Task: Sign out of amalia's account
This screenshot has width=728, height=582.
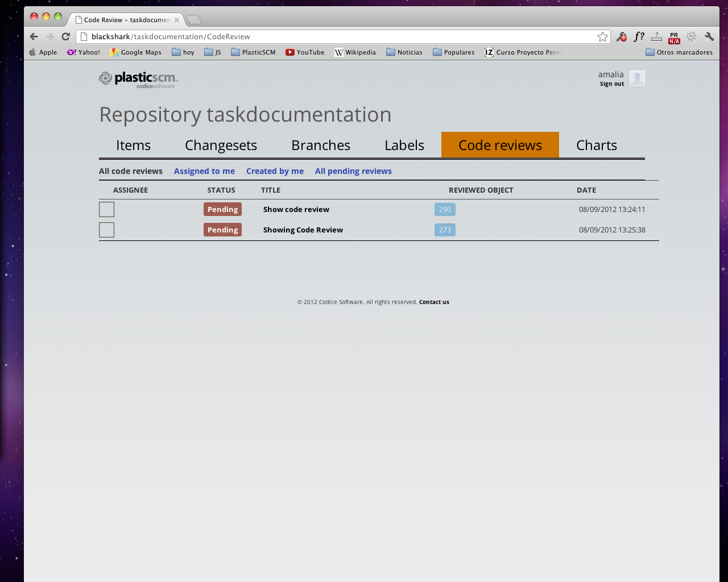Action: click(611, 83)
